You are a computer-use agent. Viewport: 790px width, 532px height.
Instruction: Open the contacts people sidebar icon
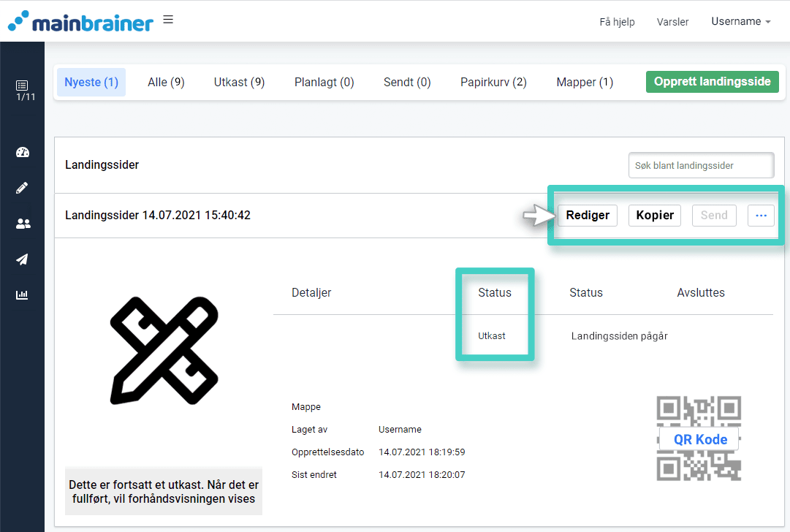click(x=22, y=224)
